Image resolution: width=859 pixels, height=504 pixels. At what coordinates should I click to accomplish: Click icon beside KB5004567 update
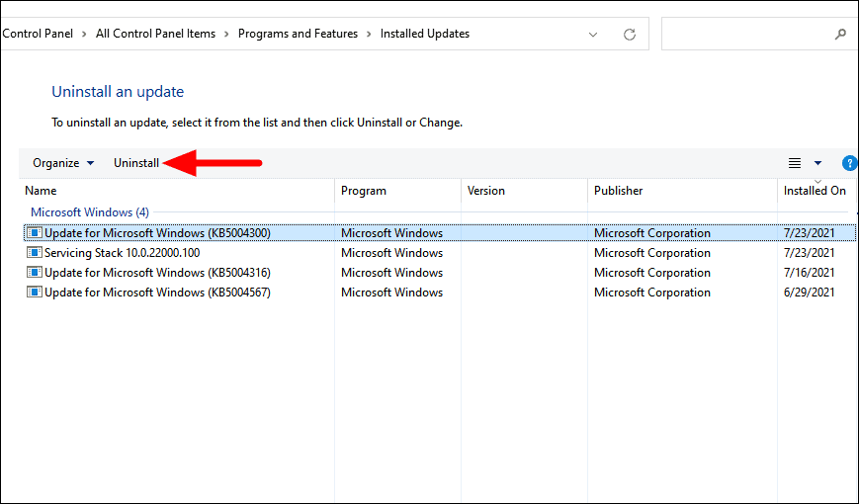[34, 292]
